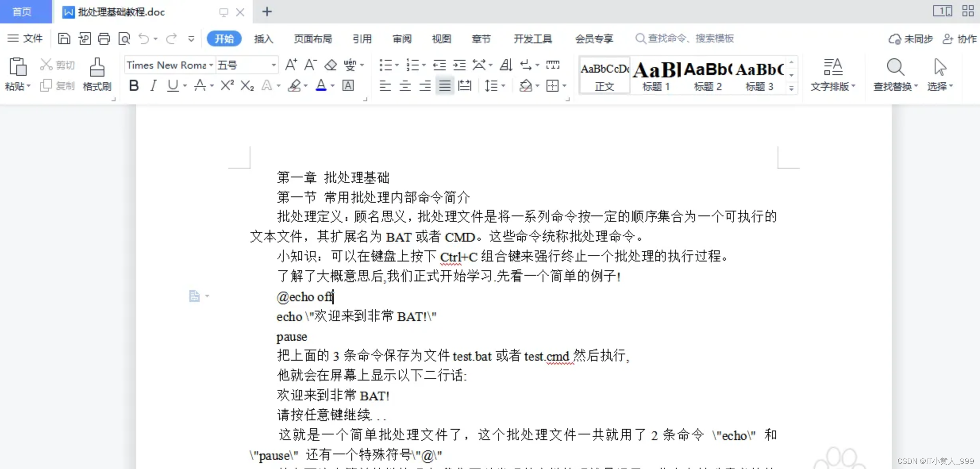This screenshot has width=980, height=469.
Task: Expand line spacing dropdown arrow
Action: tap(503, 86)
